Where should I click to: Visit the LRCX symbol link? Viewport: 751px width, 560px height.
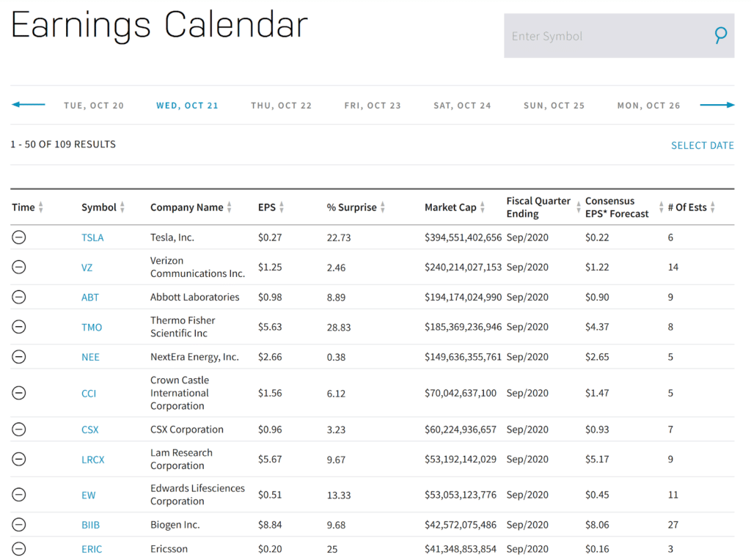(93, 460)
